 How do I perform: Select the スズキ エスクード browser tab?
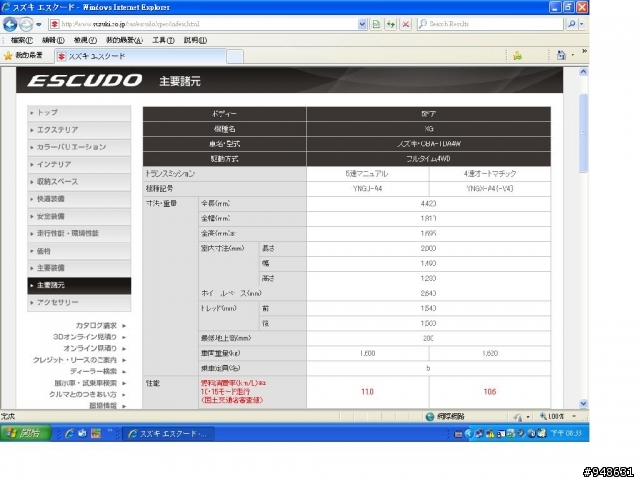pyautogui.click(x=140, y=56)
